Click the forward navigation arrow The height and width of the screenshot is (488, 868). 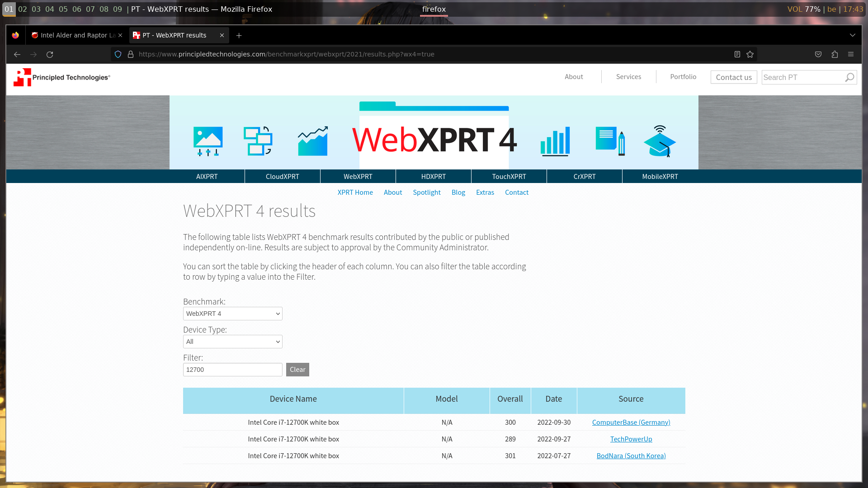pyautogui.click(x=33, y=54)
